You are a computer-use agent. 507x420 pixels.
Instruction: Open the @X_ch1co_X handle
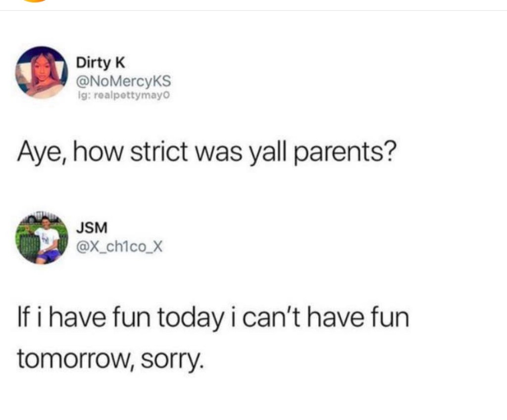(119, 247)
